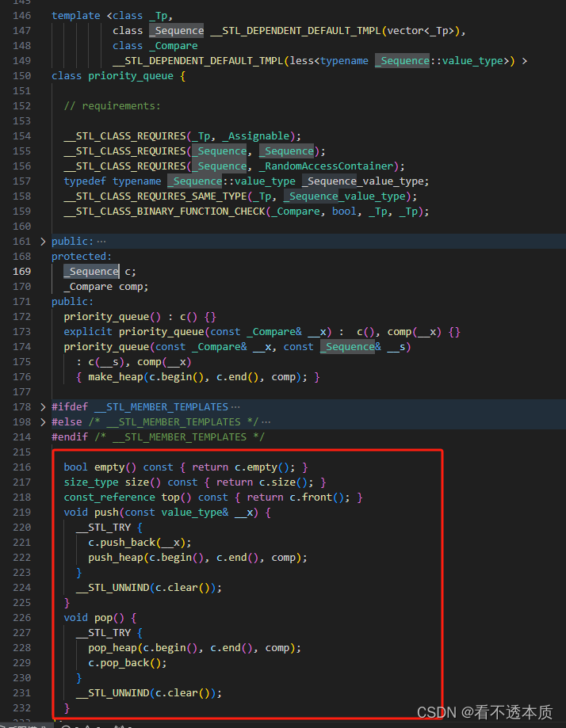Click the ellipsis after folded #else line

click(266, 422)
